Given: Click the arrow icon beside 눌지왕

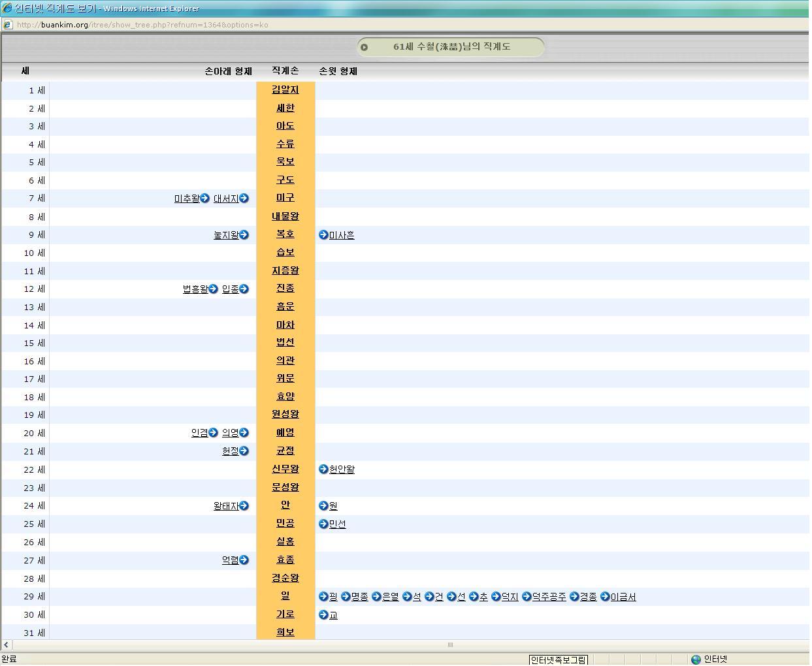Looking at the screenshot, I should (x=244, y=235).
